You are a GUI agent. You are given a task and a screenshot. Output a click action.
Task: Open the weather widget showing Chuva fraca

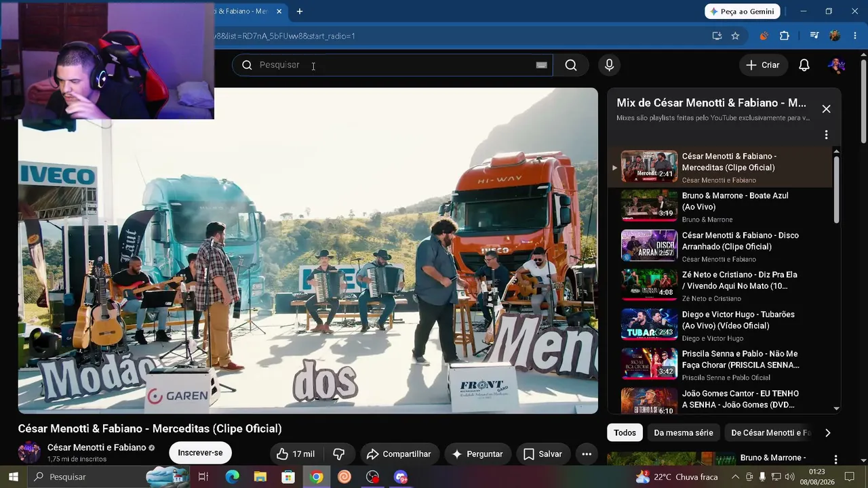click(x=676, y=476)
